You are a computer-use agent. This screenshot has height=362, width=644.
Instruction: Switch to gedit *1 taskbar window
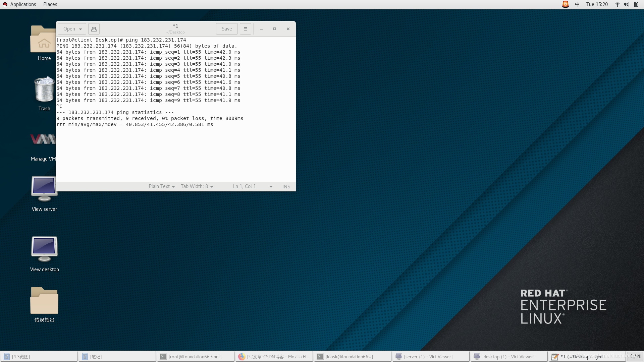[588, 357]
